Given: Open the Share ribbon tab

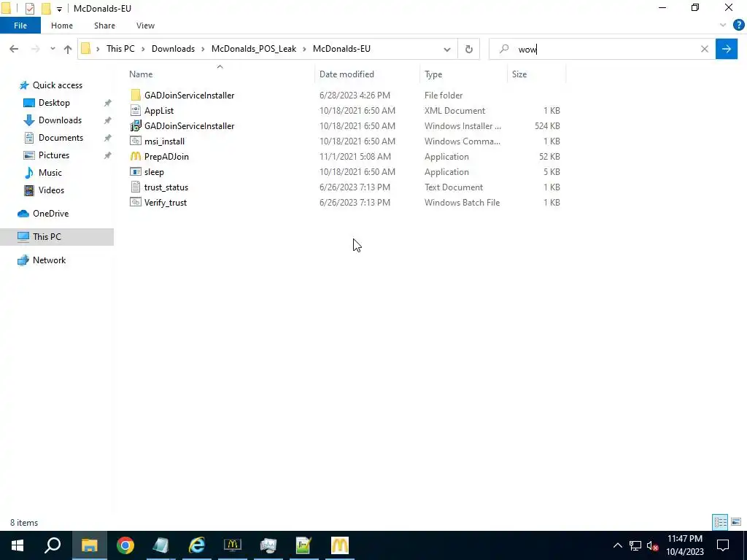Looking at the screenshot, I should coord(104,26).
